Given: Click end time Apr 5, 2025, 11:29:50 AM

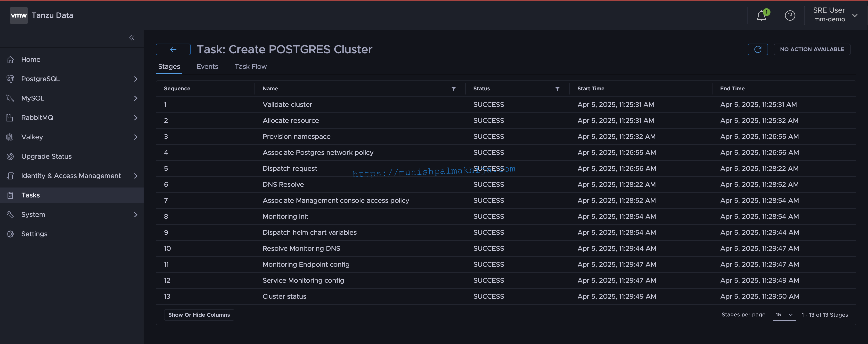Looking at the screenshot, I should 760,297.
